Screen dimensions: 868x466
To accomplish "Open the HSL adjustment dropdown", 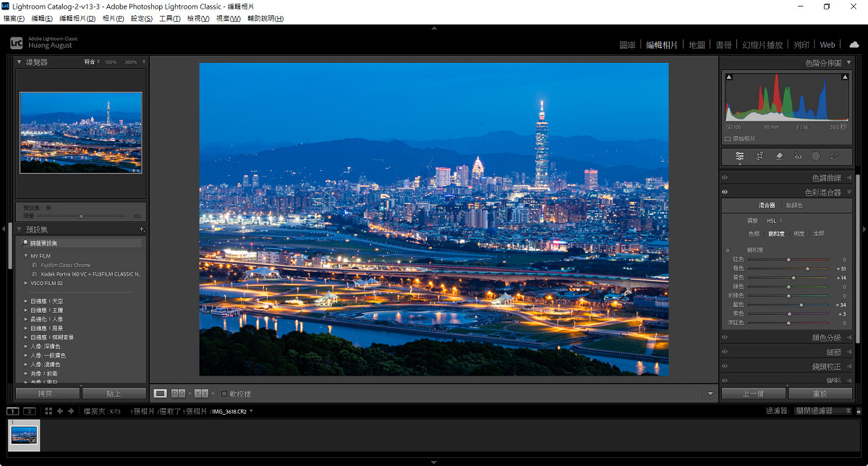I will pos(775,221).
